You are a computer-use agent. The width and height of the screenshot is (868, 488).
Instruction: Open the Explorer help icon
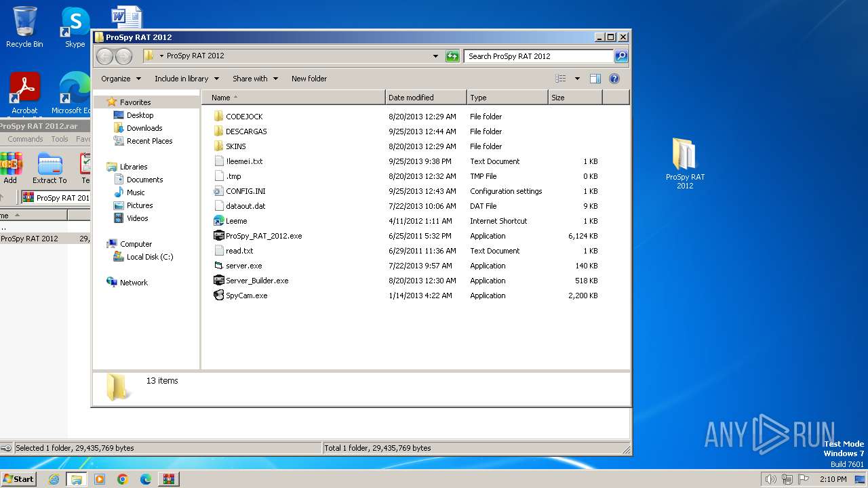click(x=614, y=79)
